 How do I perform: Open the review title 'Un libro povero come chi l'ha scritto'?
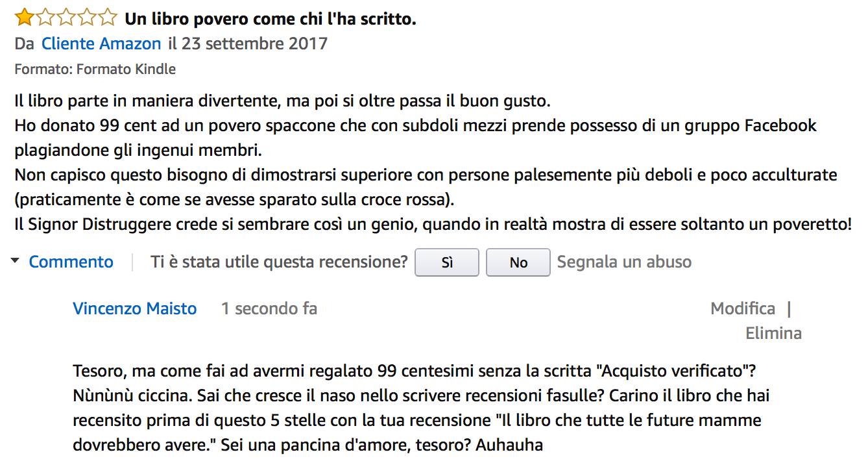tap(271, 19)
